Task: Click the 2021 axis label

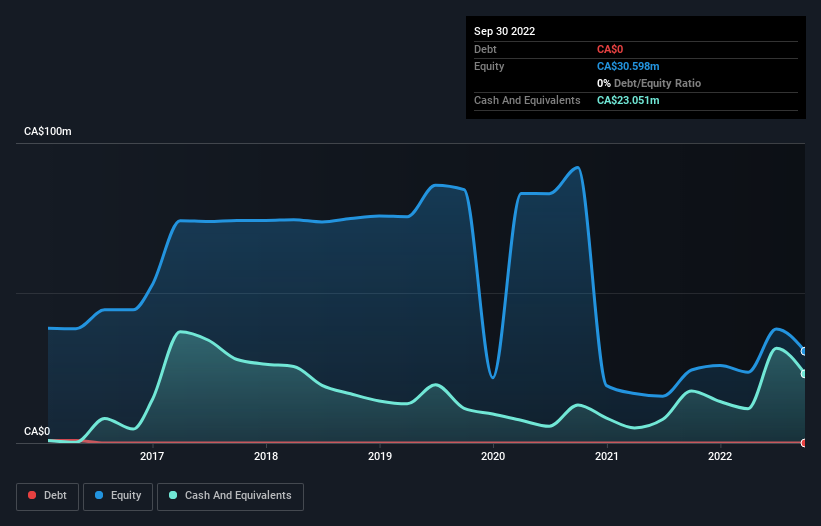Action: click(607, 456)
